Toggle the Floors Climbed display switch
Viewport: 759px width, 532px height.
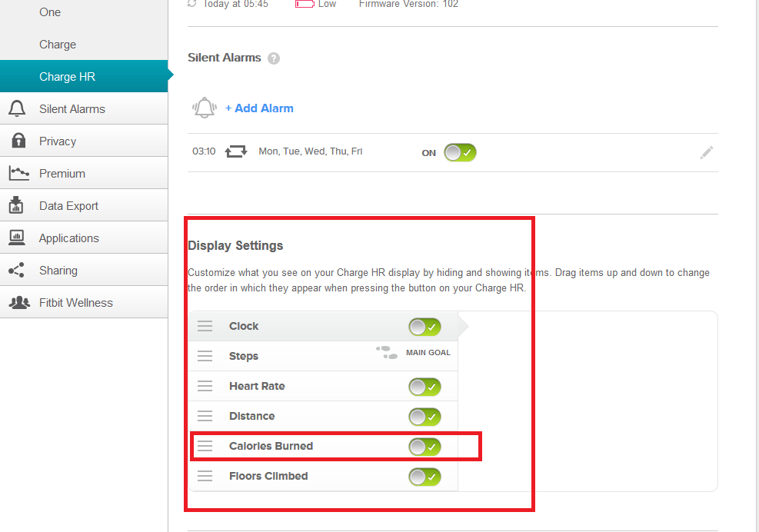(424, 477)
